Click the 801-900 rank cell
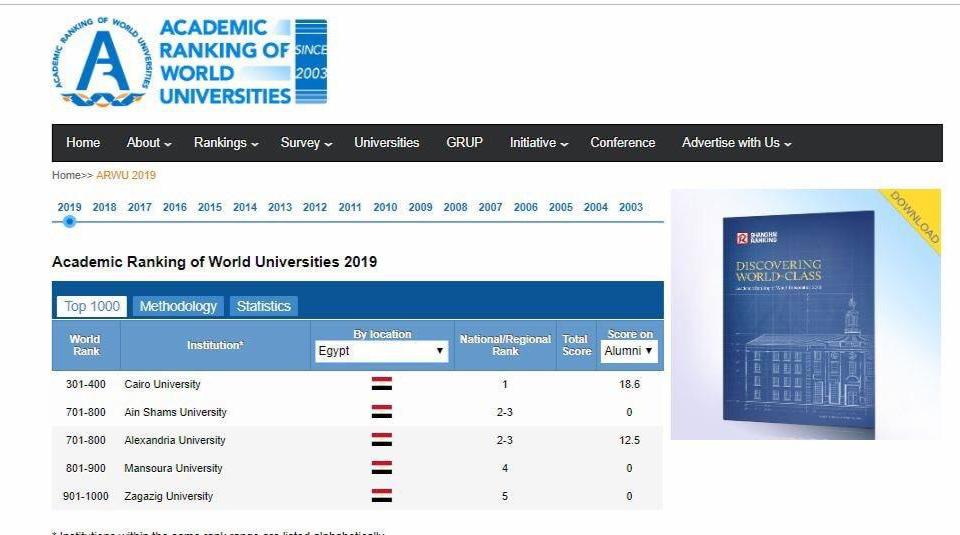Screen dimensions: 960x535 [86, 468]
